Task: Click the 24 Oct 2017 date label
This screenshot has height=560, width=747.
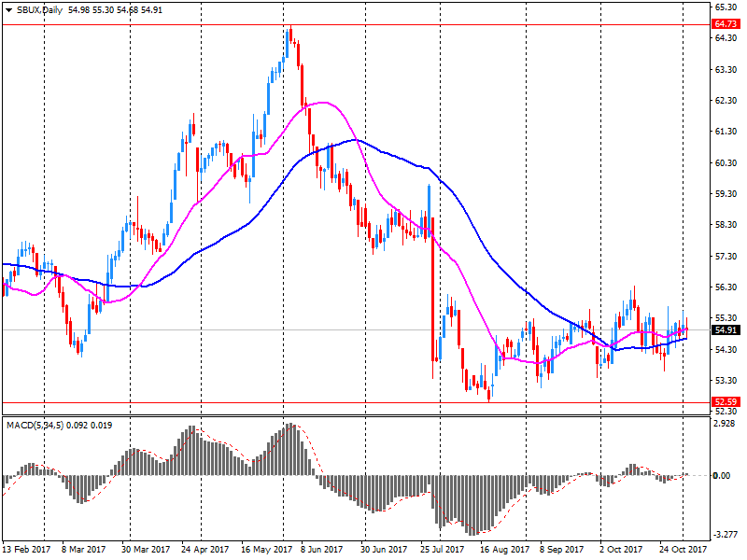Action: (x=684, y=550)
